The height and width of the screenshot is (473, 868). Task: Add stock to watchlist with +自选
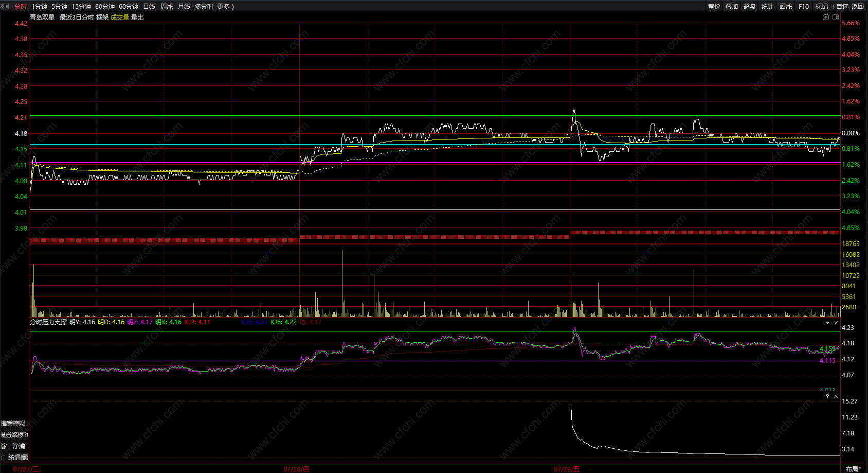(x=840, y=6)
